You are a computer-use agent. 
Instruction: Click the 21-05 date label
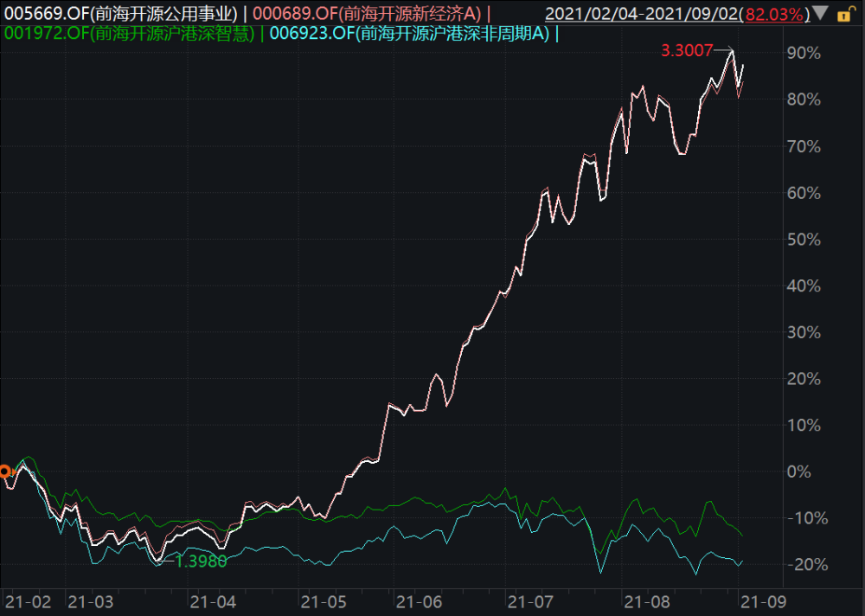pyautogui.click(x=324, y=601)
